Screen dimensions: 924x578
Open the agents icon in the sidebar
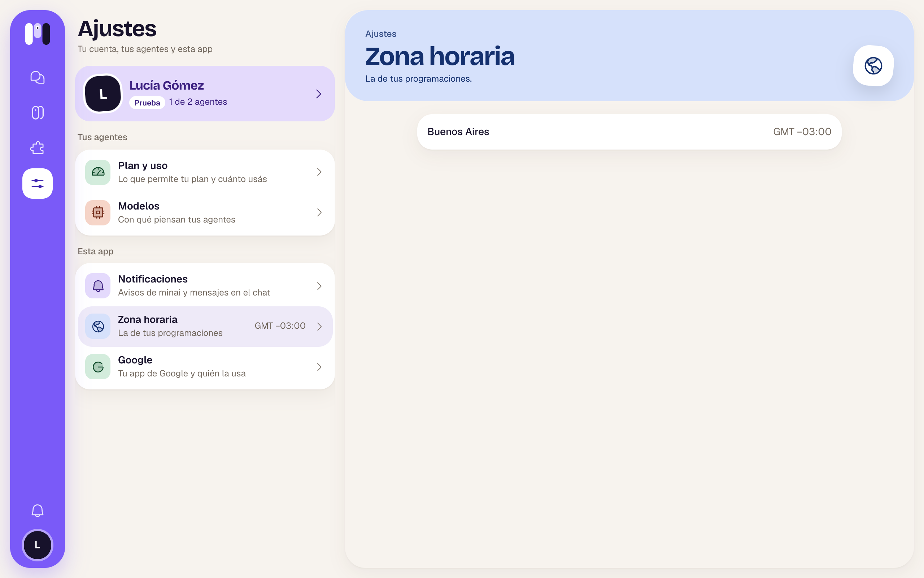38,112
